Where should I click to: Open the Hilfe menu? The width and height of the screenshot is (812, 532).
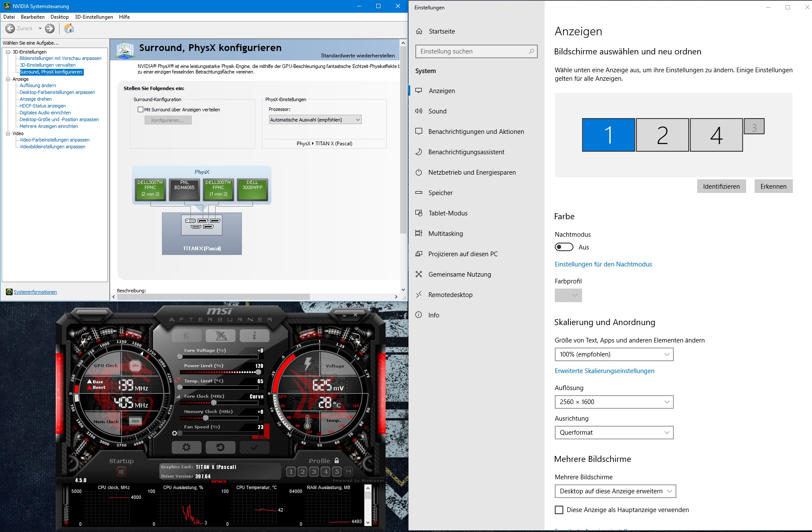point(125,17)
